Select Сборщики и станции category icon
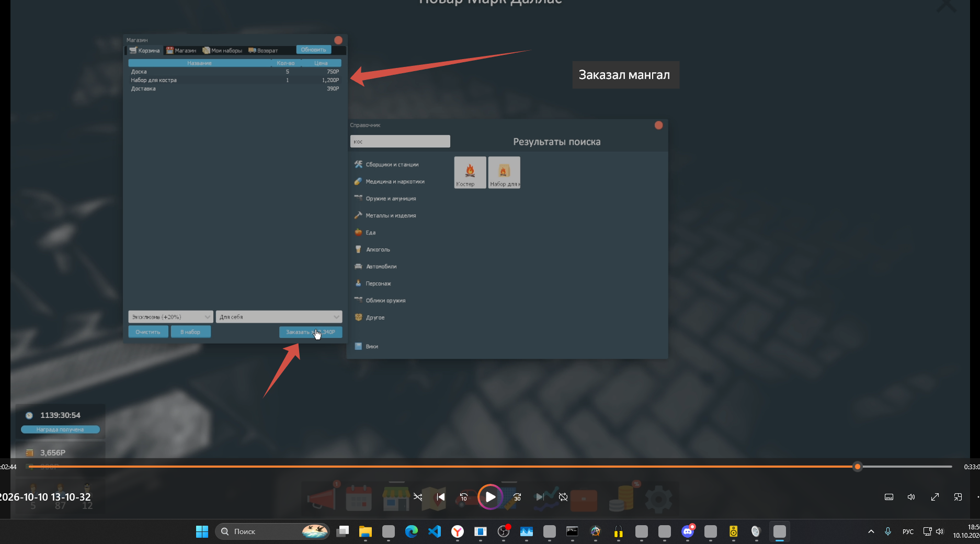Screen dimensions: 980x544 [358, 164]
